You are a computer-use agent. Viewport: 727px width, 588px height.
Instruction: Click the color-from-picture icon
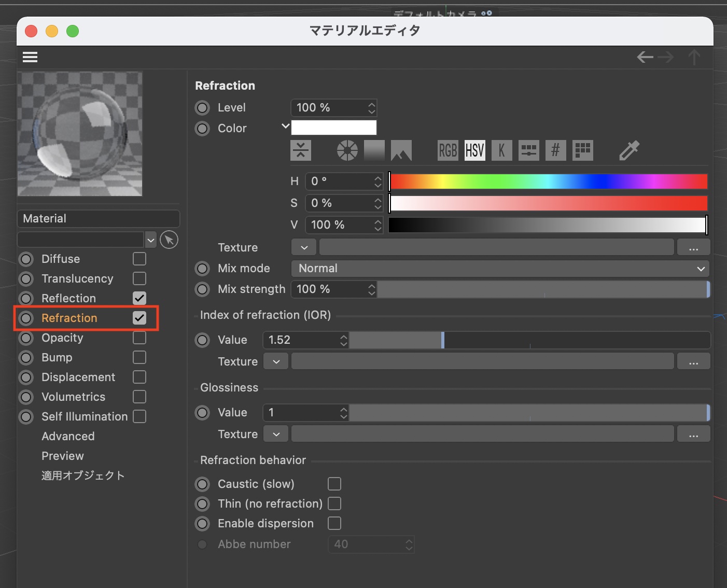tap(401, 151)
